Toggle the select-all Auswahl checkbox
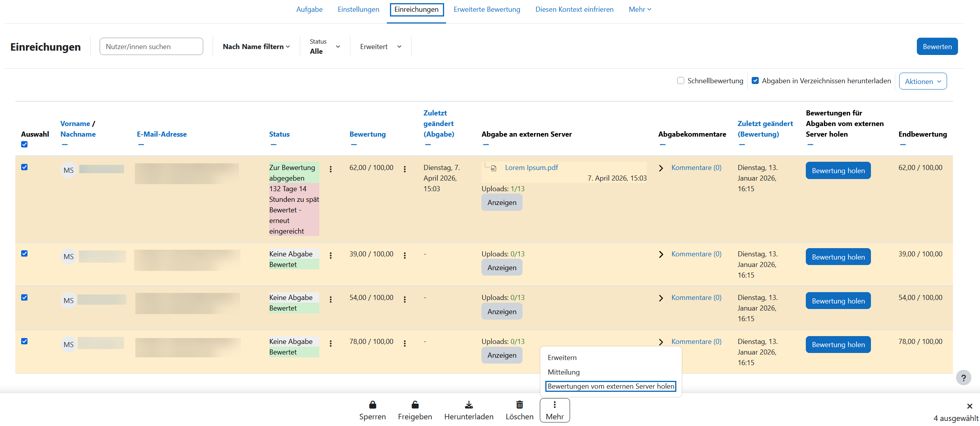The height and width of the screenshot is (426, 980). [24, 144]
